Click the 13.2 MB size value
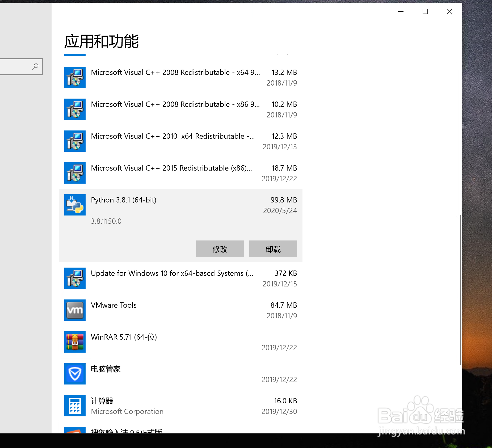 coord(284,72)
